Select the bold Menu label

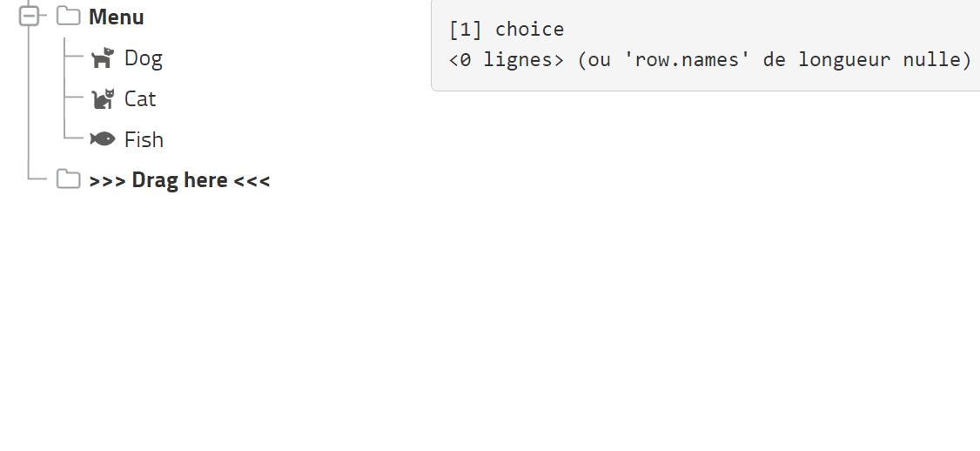coord(117,17)
